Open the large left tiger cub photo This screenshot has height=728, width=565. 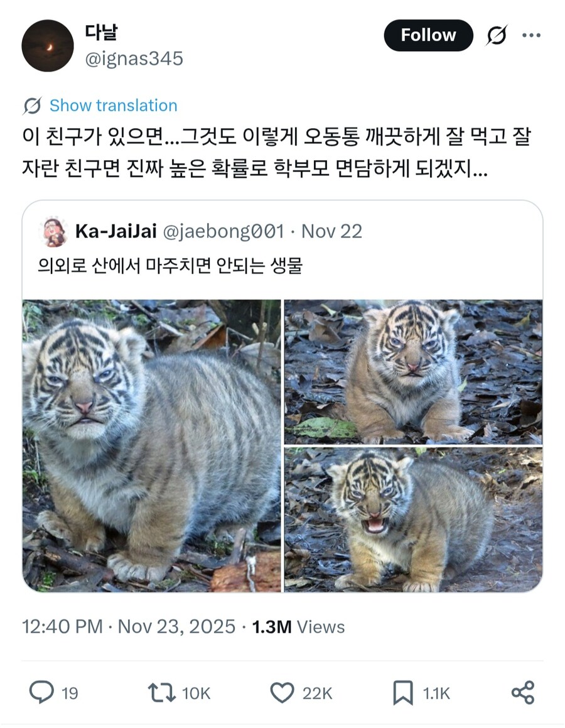151,445
